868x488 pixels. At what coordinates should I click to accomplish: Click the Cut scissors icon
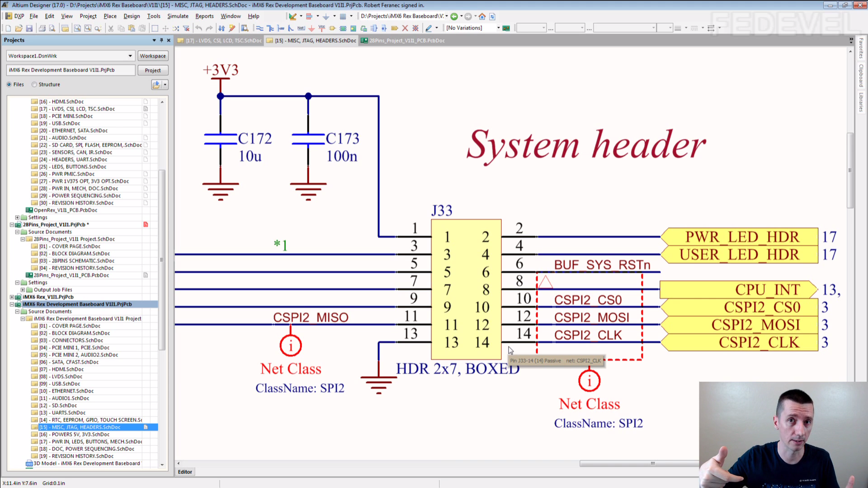click(x=111, y=28)
